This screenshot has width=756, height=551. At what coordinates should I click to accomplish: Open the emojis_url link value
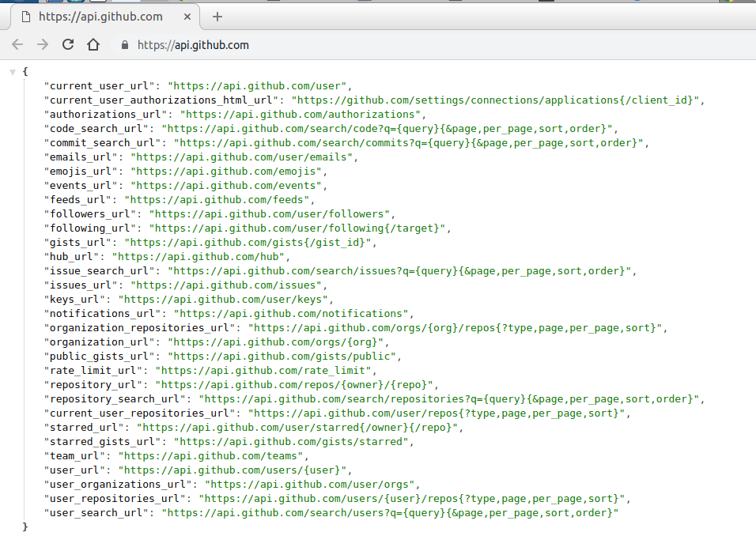point(228,171)
